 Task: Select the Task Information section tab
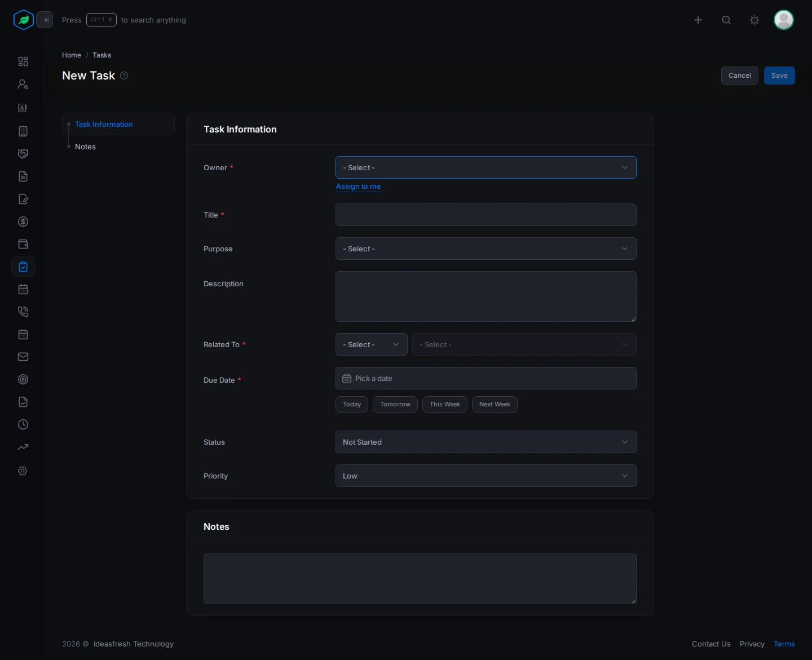pyautogui.click(x=118, y=124)
